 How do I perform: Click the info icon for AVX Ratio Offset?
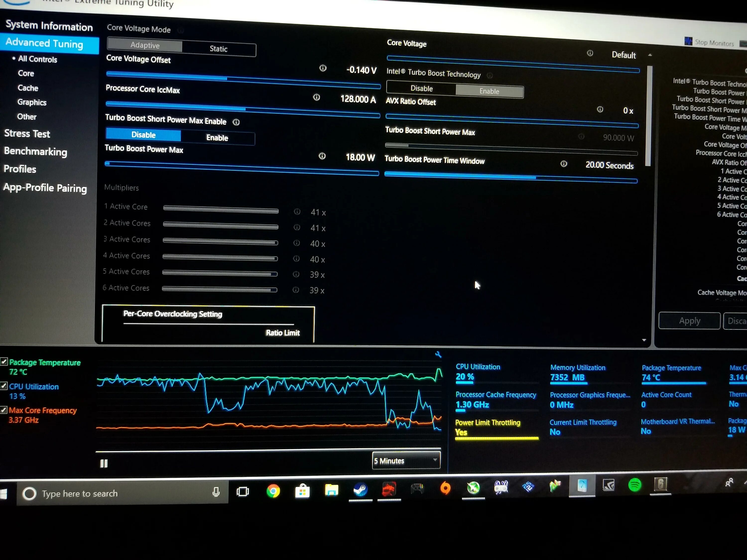tap(600, 109)
